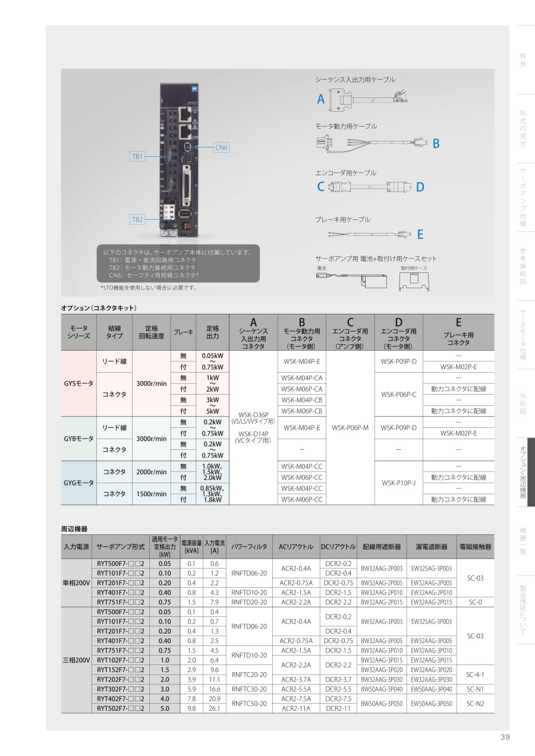Click page number 39
The height and width of the screenshot is (756, 535).
click(x=505, y=738)
